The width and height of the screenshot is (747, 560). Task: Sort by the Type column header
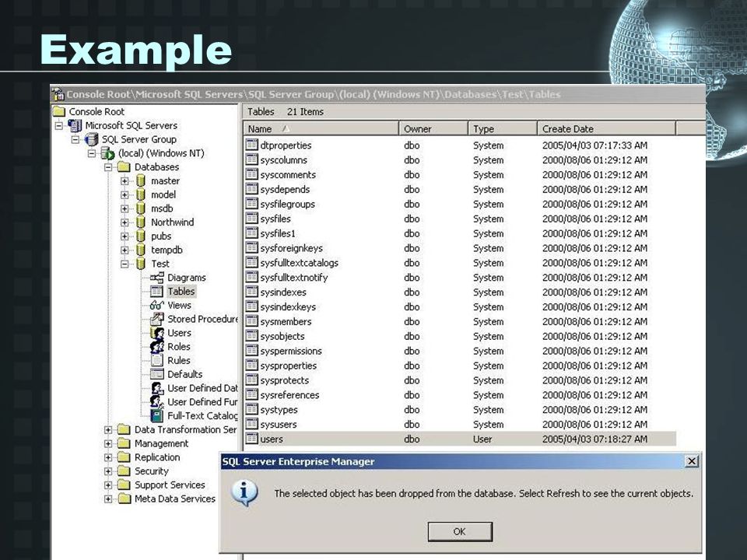(x=503, y=128)
